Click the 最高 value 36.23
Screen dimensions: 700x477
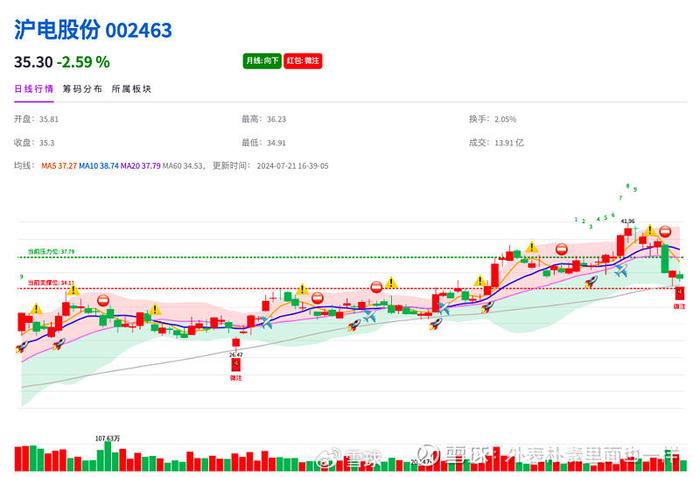pos(276,119)
